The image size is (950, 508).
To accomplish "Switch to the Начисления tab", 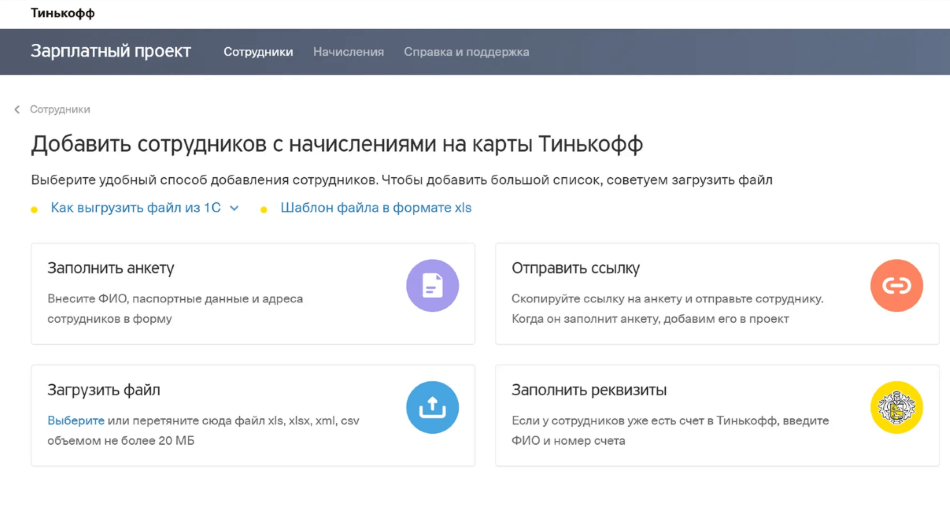I will 348,52.
